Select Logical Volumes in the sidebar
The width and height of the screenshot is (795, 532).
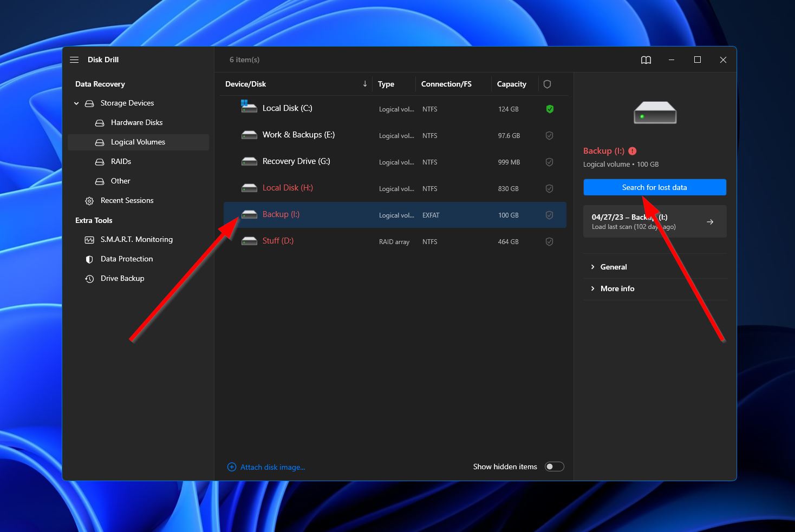click(x=138, y=142)
